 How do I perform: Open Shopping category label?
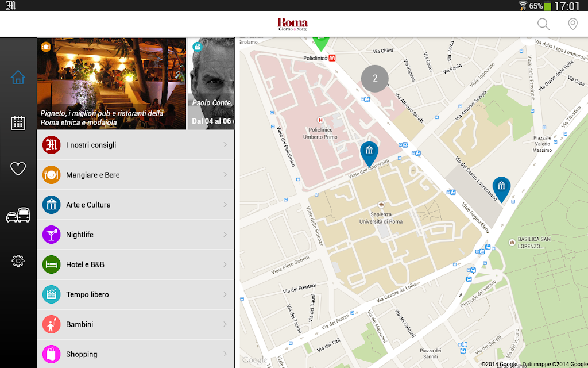[82, 354]
